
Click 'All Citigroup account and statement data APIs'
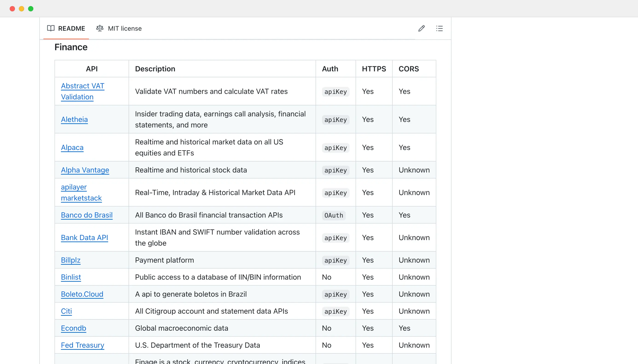[212, 311]
